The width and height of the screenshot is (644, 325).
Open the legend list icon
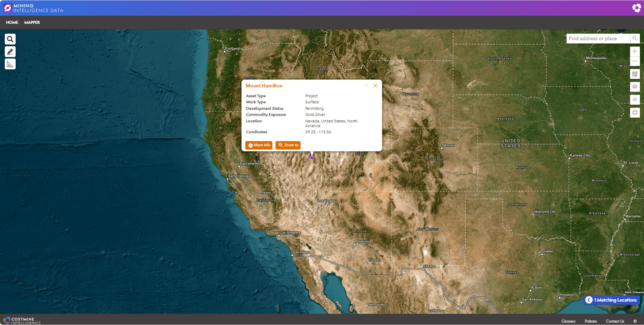click(634, 100)
